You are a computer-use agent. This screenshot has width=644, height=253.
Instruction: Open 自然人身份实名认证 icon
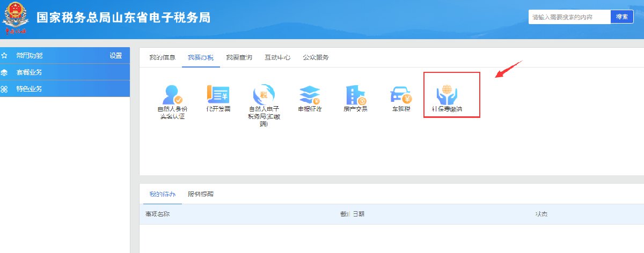172,94
